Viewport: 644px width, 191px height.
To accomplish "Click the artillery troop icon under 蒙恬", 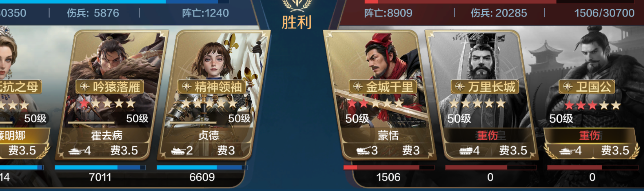I will [363, 151].
